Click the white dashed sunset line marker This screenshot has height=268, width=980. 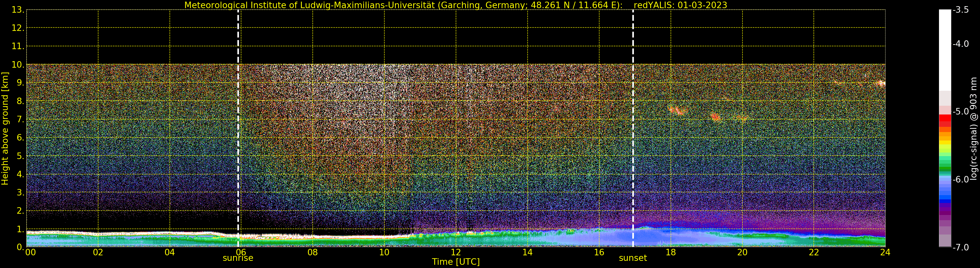633,128
